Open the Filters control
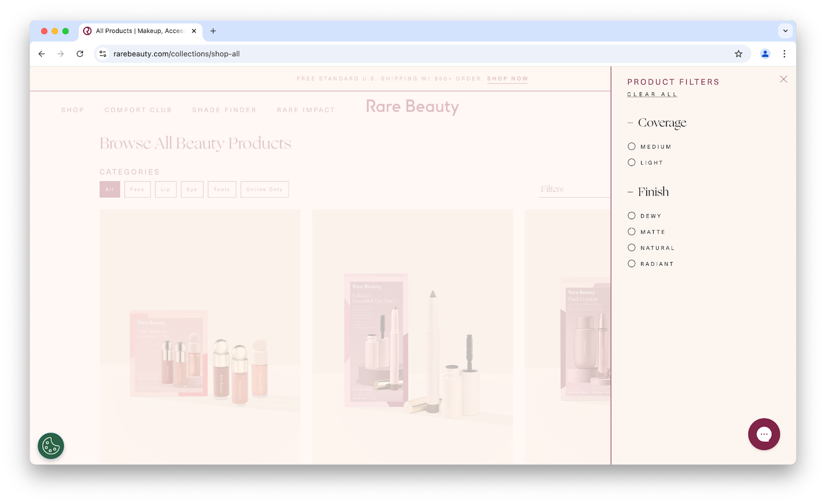 tap(575, 189)
